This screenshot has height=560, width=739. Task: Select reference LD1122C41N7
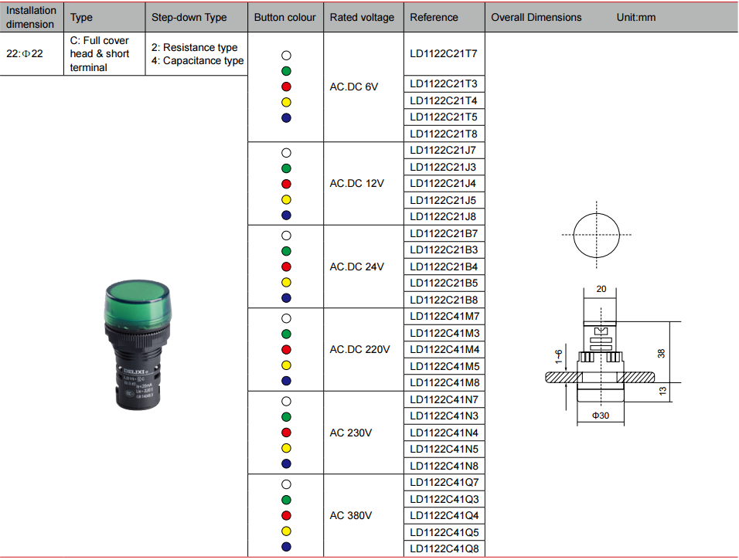444,399
